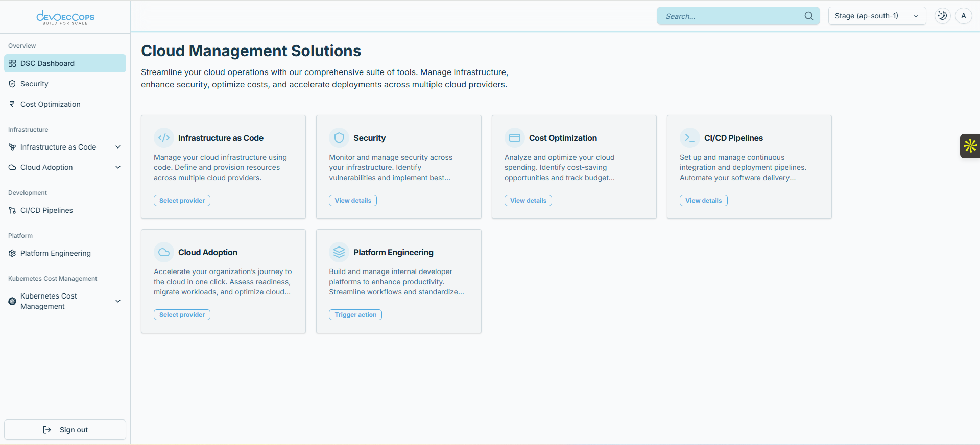Click the DevSecCops logo

(x=65, y=17)
